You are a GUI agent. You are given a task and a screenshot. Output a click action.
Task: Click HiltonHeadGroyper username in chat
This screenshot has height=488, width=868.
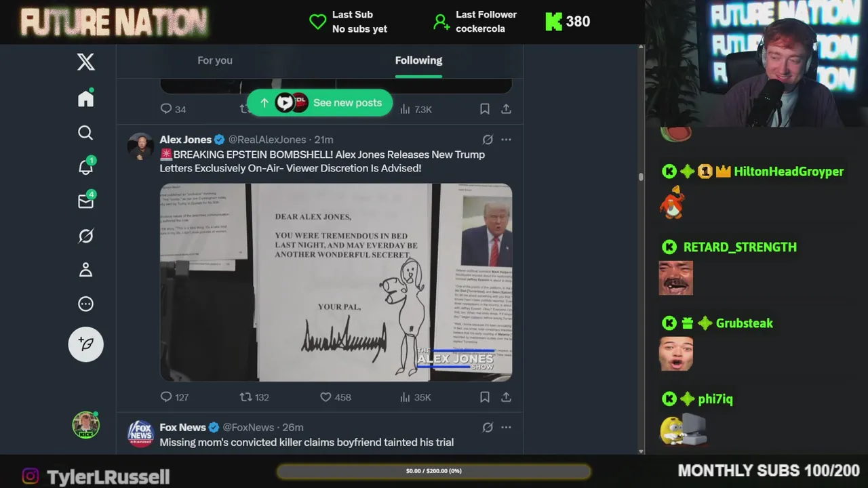[789, 171]
